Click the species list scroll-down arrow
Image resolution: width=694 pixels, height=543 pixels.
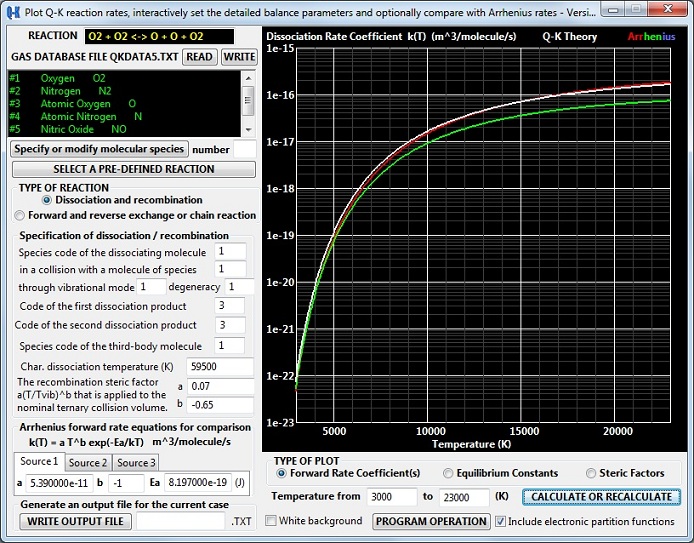[248, 131]
